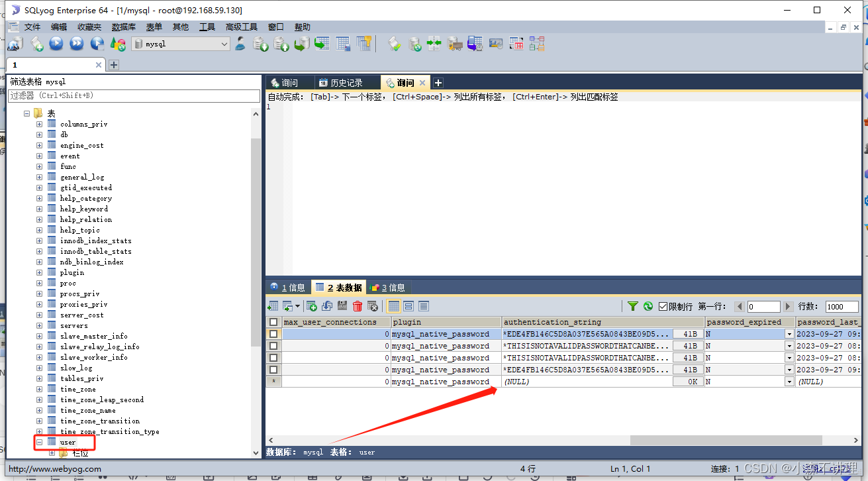868x481 pixels.
Task: Tick the select-all checkbox in grid header
Action: click(x=273, y=322)
